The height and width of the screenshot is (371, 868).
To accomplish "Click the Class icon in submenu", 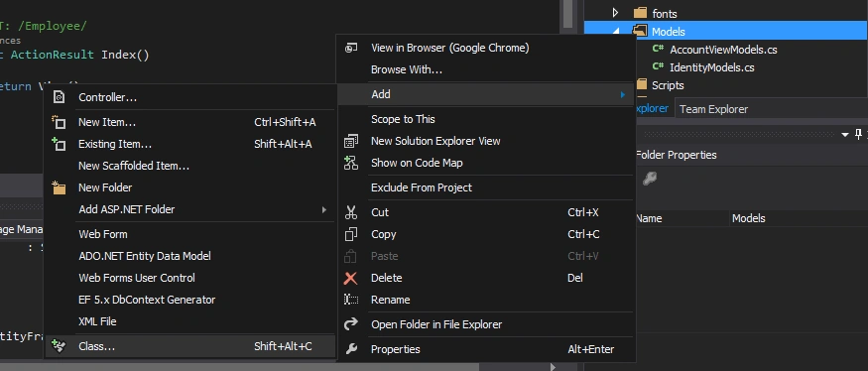I will 59,346.
